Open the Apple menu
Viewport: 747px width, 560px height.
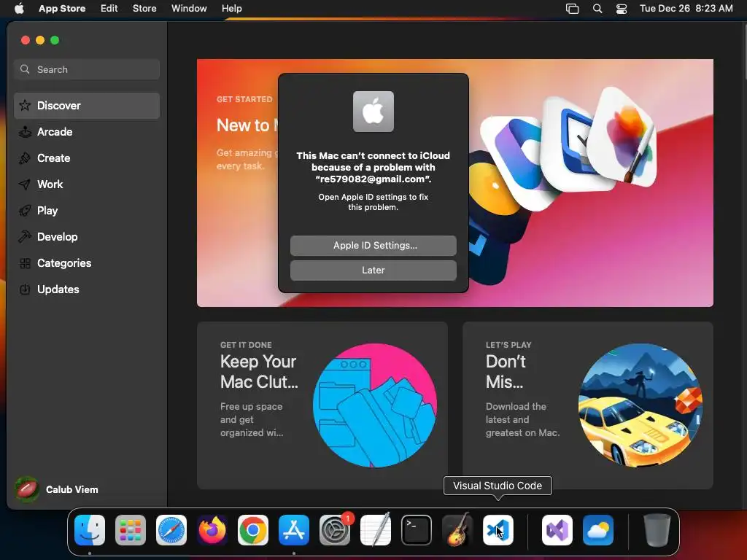pos(19,8)
